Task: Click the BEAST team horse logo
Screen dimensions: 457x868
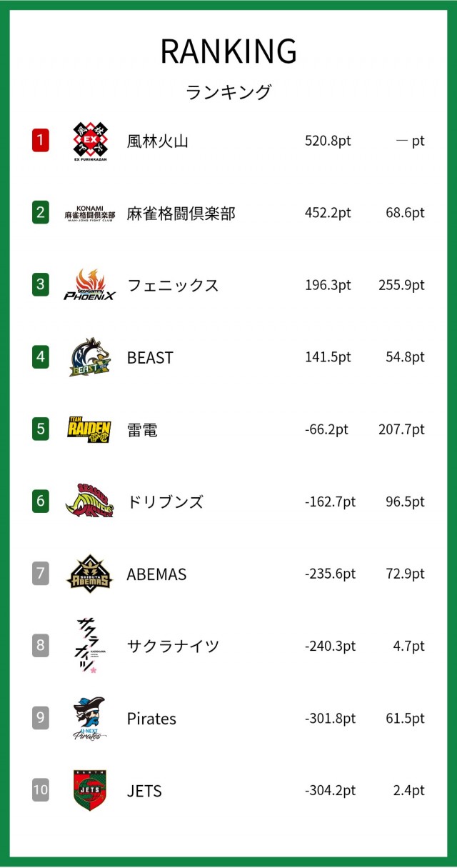Action: tap(90, 357)
